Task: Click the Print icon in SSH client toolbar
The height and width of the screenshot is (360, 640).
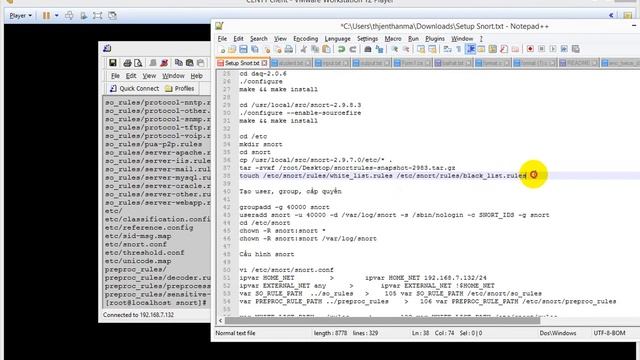Action: (x=127, y=63)
